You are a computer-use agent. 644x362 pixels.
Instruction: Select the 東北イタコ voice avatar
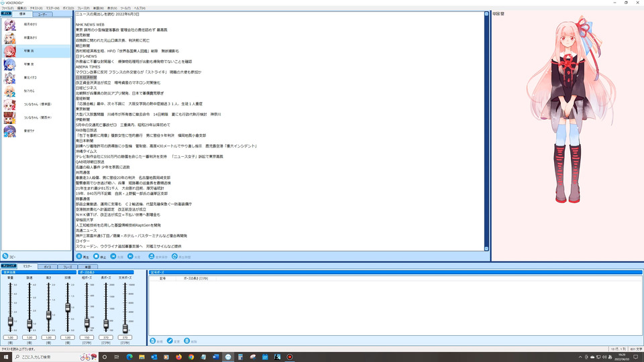pos(9,78)
